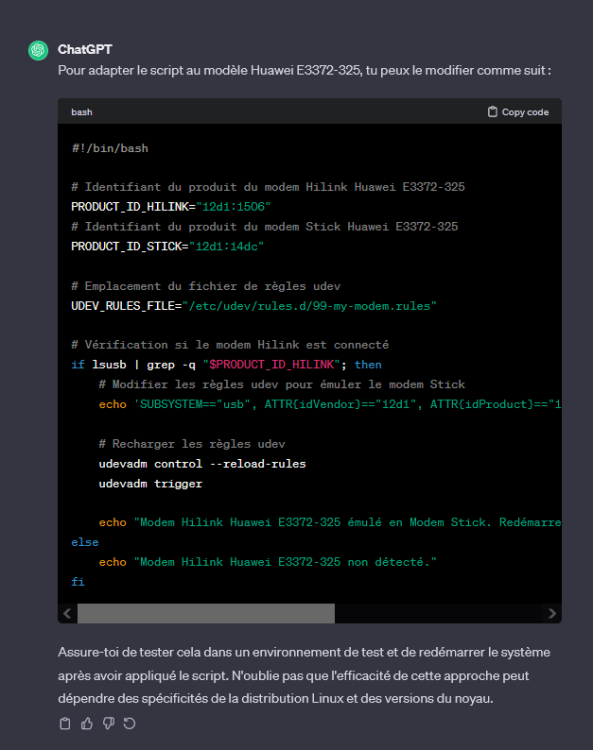The width and height of the screenshot is (593, 750).
Task: Click the PRODUCT_ID_STICK="12d1:14dc" line
Action: point(167,246)
